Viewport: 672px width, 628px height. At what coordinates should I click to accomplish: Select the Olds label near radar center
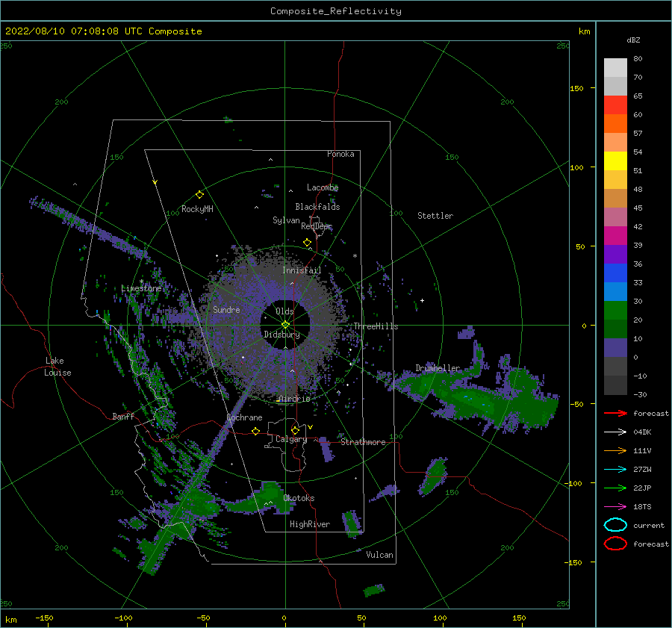pyautogui.click(x=284, y=311)
